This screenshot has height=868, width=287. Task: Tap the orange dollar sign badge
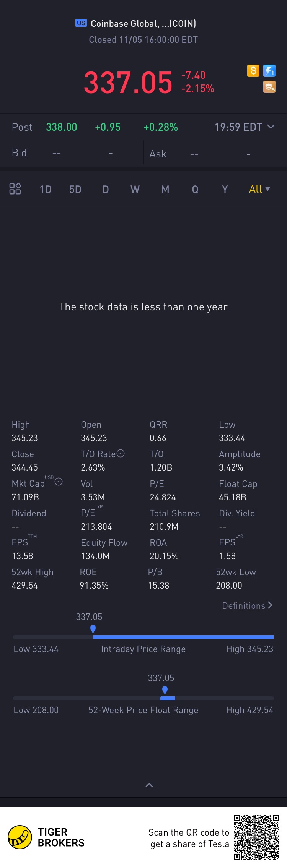253,71
